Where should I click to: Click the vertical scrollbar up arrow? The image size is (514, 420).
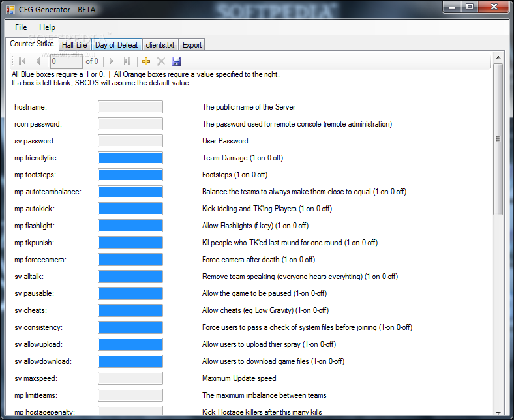[x=498, y=57]
